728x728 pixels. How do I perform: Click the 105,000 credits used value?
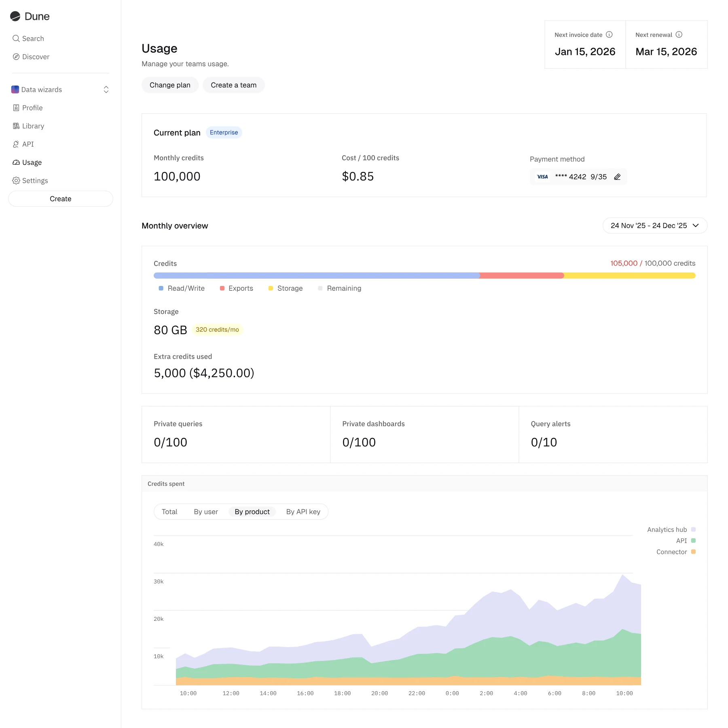[x=624, y=263]
